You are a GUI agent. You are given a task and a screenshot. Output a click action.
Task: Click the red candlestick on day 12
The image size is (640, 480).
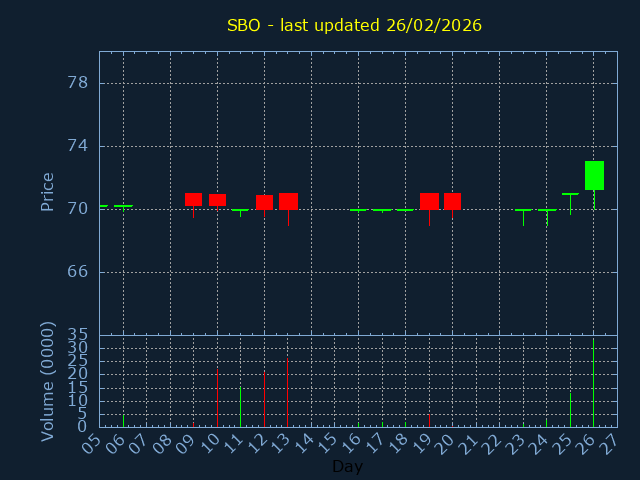click(264, 202)
